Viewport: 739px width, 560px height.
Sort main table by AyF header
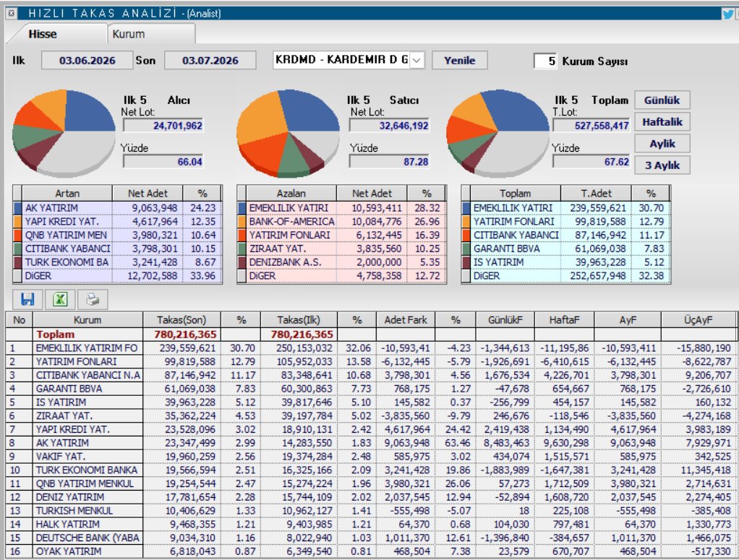click(x=628, y=320)
